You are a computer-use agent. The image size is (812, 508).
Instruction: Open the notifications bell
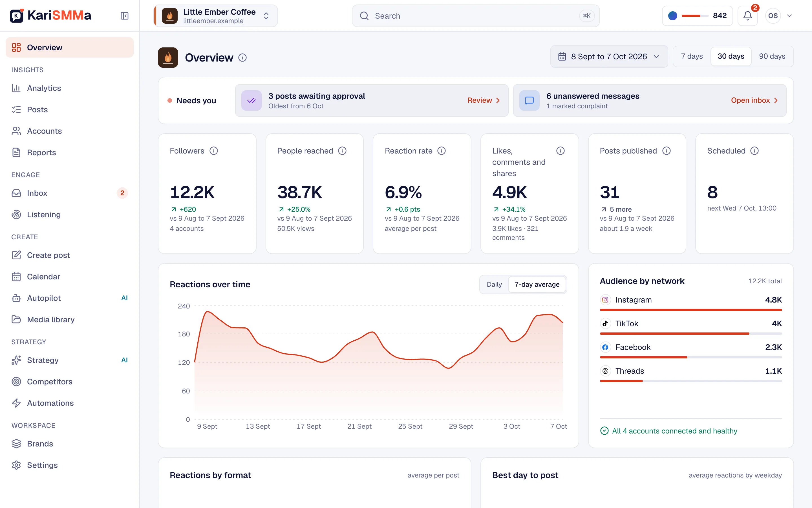click(x=748, y=16)
